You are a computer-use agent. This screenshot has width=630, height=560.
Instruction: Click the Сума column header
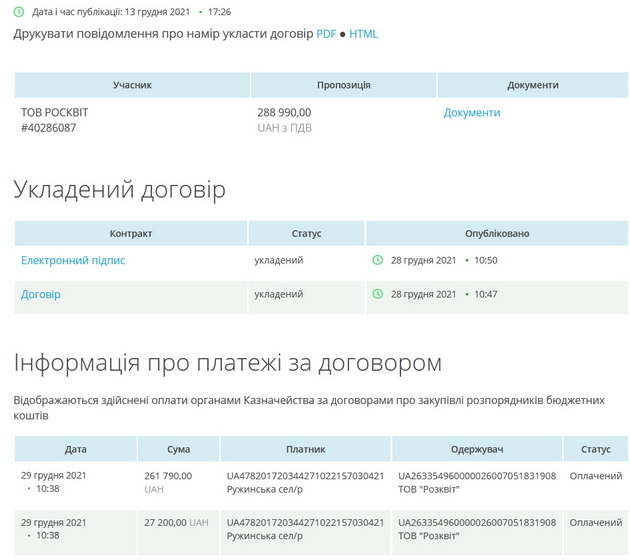pos(178,449)
